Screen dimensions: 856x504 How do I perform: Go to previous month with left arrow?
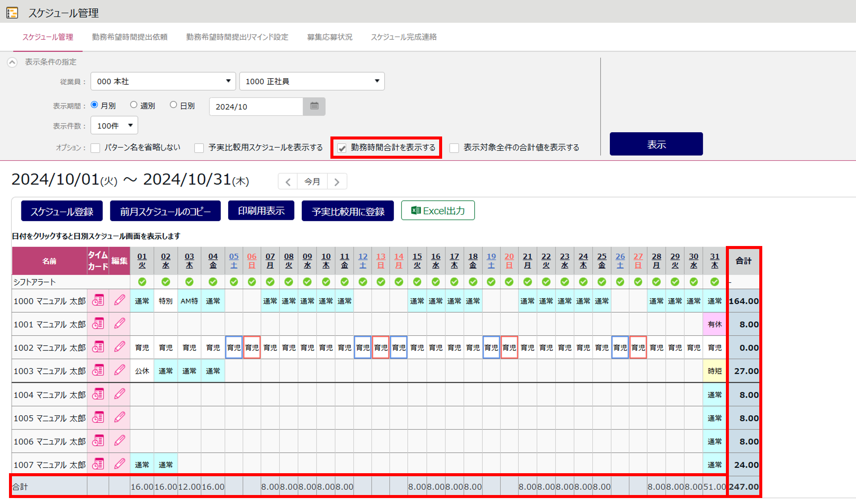point(288,182)
